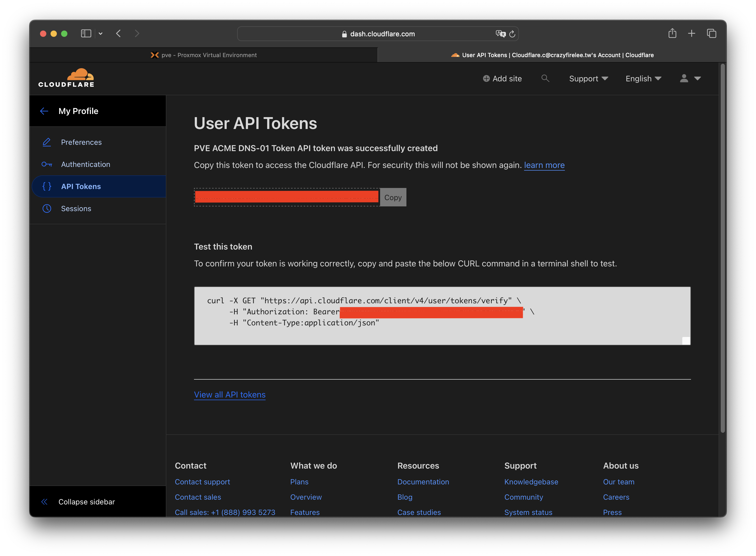Click the translate icon in address bar

point(500,34)
